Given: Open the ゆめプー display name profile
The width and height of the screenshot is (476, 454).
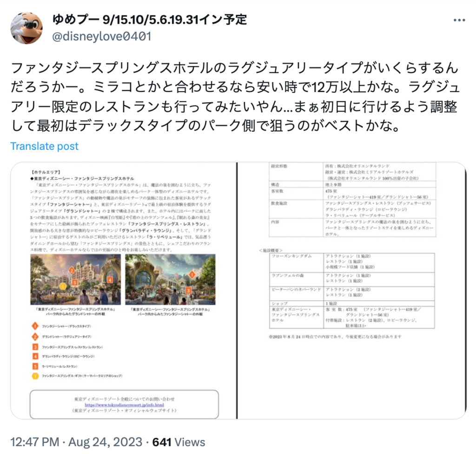Looking at the screenshot, I should (x=149, y=20).
